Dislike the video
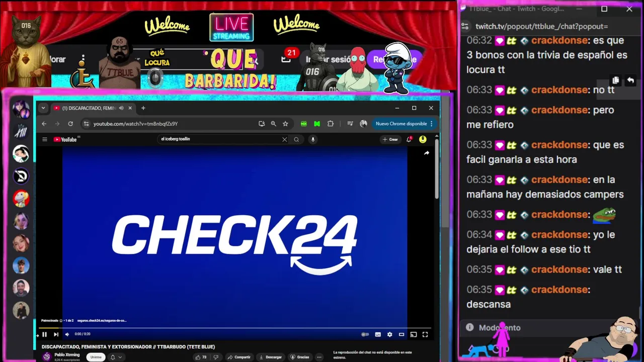 [x=216, y=357]
